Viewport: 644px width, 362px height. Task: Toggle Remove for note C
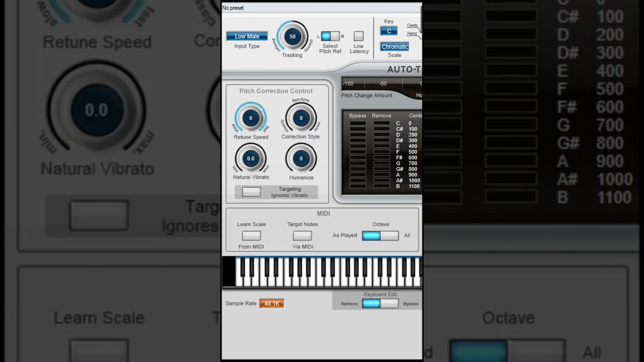(x=381, y=123)
